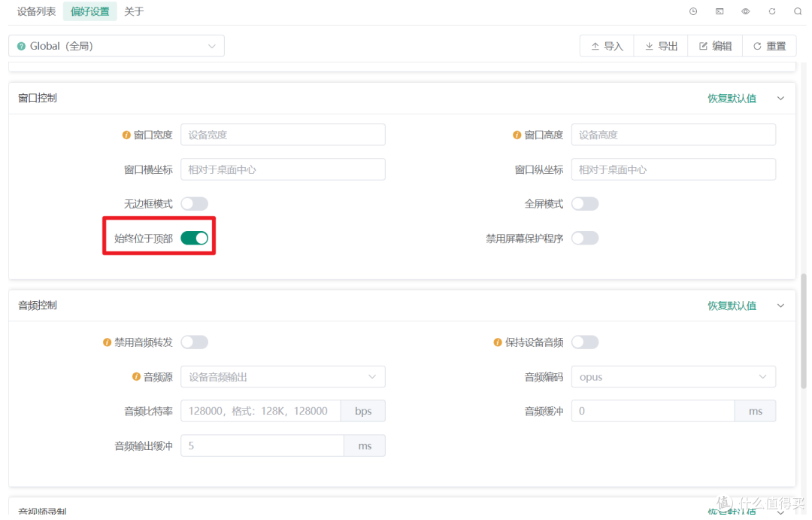Viewport: 812px width, 520px height.
Task: Click the clock icon in top bar
Action: (693, 11)
